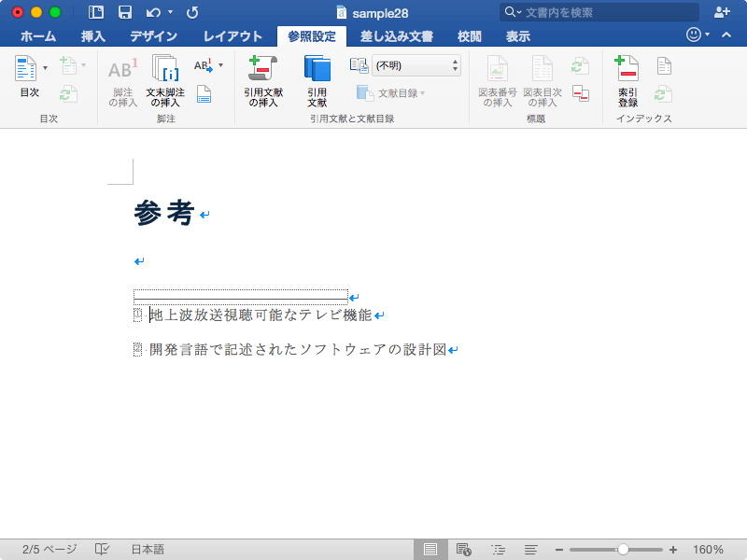Click the 参考 heading text

click(164, 213)
